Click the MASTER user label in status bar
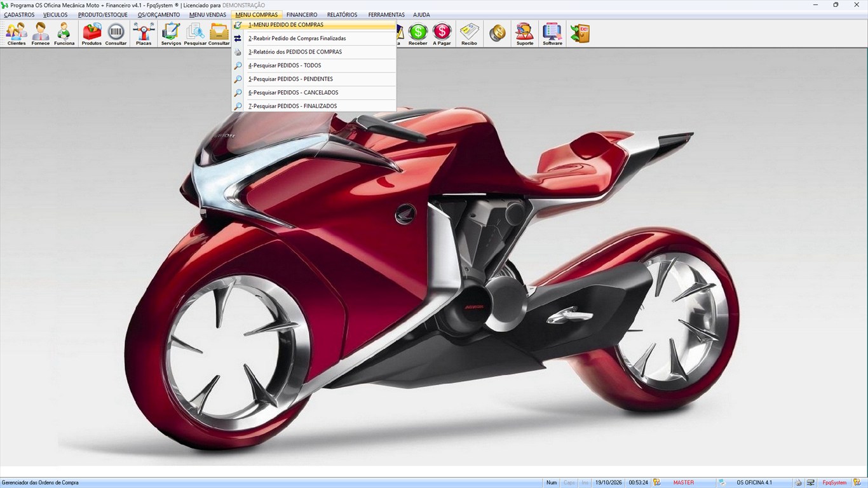 pos(684,483)
